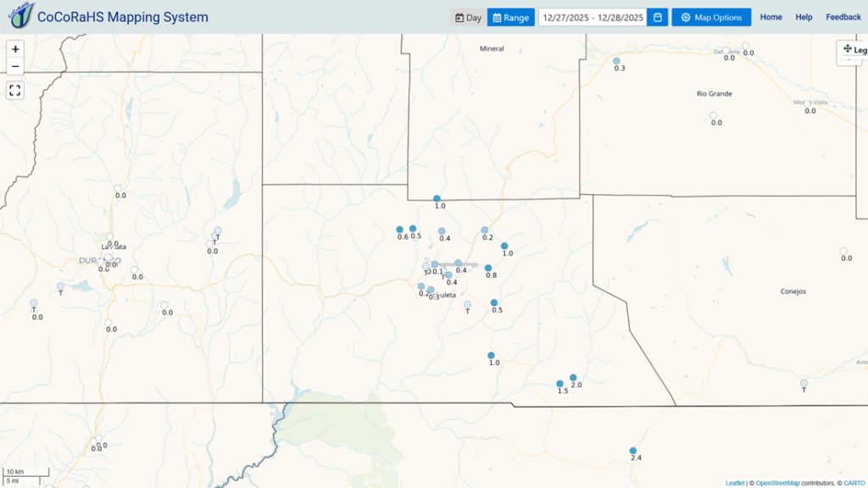This screenshot has width=868, height=488.
Task: Select the 0.0 marker near Monte Vista
Action: pyautogui.click(x=807, y=103)
